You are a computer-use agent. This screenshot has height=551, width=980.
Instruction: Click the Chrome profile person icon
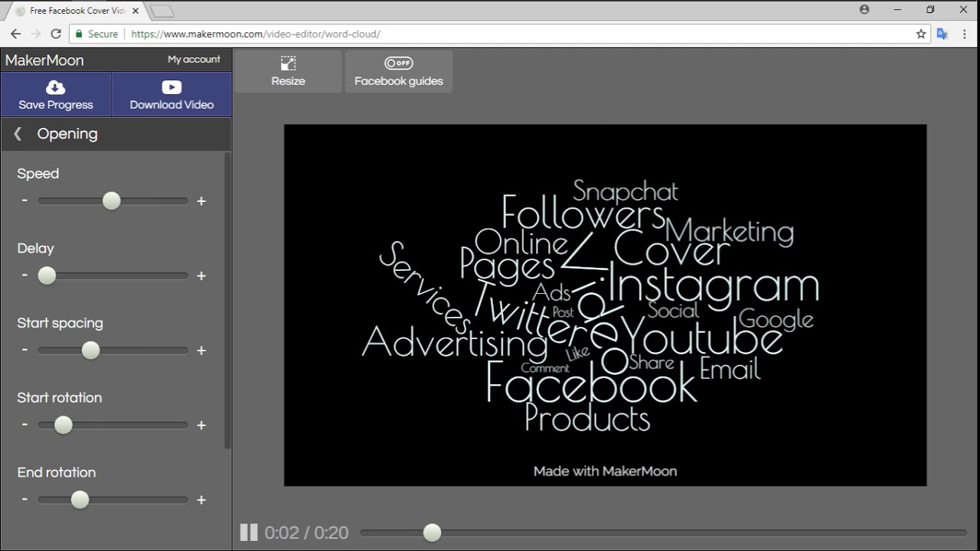coord(864,10)
